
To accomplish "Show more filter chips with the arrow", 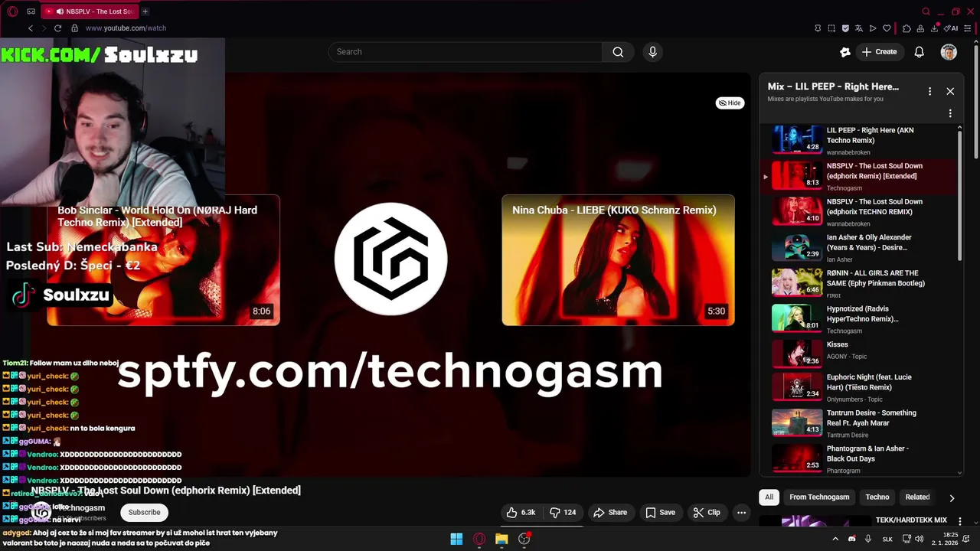I will pos(952,497).
